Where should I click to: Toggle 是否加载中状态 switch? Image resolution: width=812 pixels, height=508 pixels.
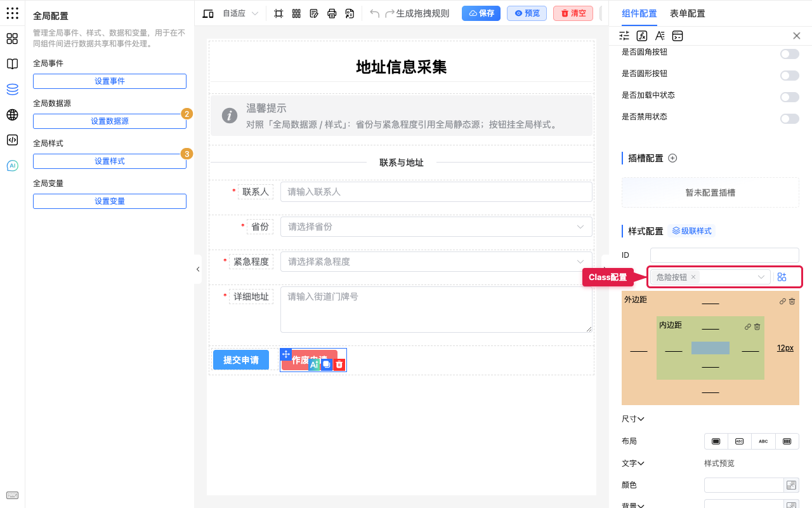[790, 97]
